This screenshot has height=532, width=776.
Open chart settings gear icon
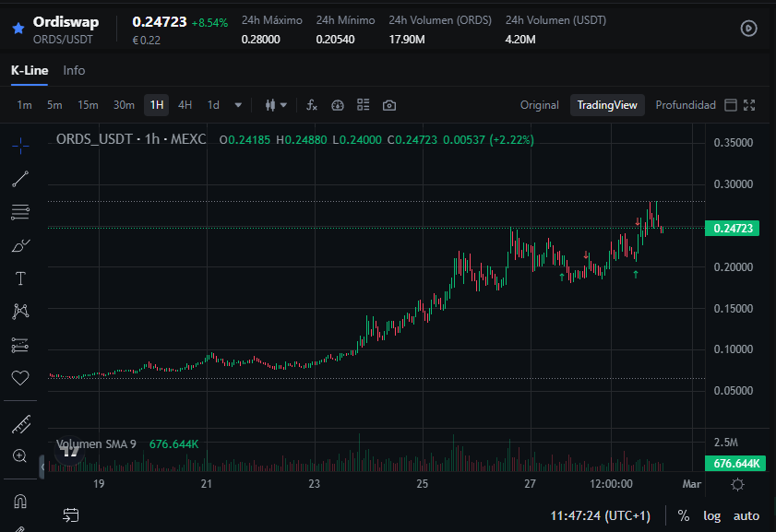737,485
